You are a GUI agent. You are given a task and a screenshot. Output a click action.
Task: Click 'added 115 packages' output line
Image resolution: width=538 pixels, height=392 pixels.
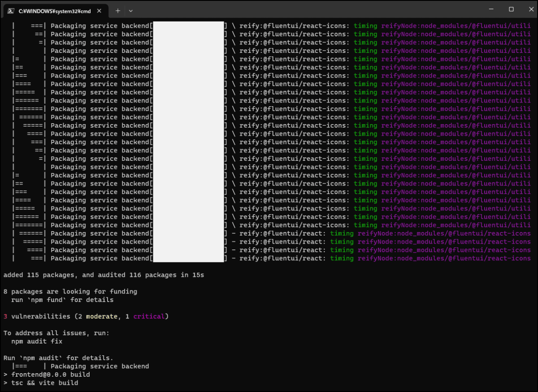[x=104, y=275]
